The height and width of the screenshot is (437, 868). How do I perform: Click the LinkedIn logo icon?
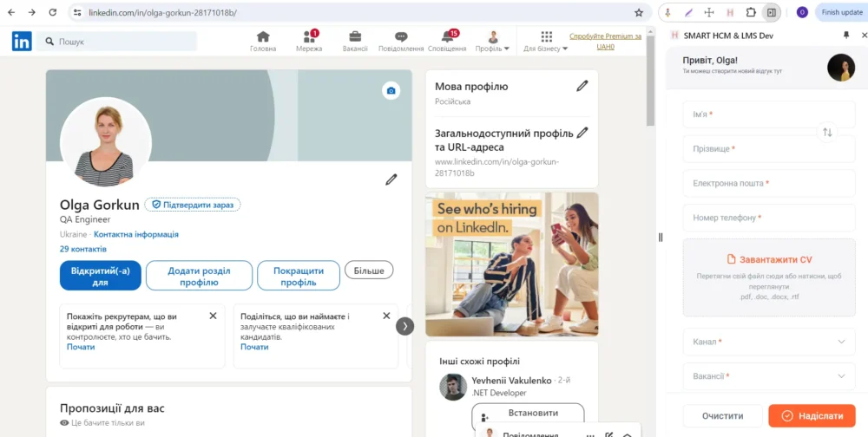pos(22,41)
